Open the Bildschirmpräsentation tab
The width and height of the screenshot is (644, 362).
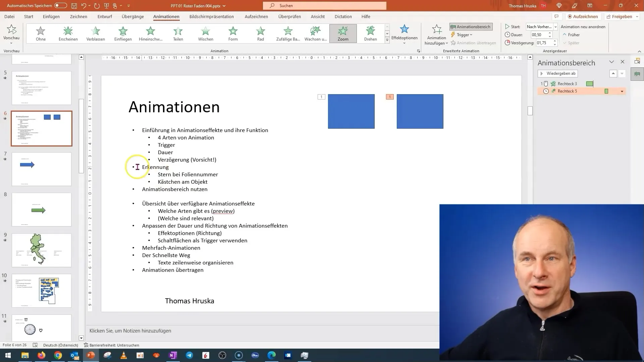click(212, 16)
